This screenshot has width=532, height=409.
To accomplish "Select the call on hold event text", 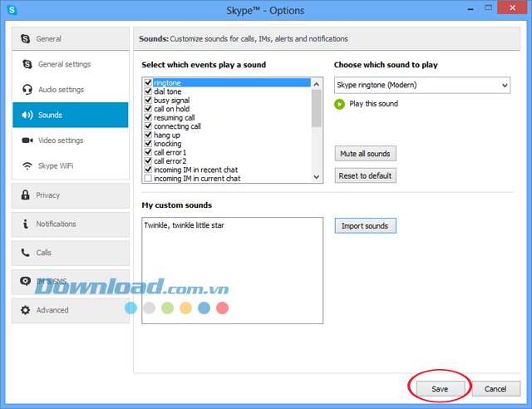I will coord(172,109).
